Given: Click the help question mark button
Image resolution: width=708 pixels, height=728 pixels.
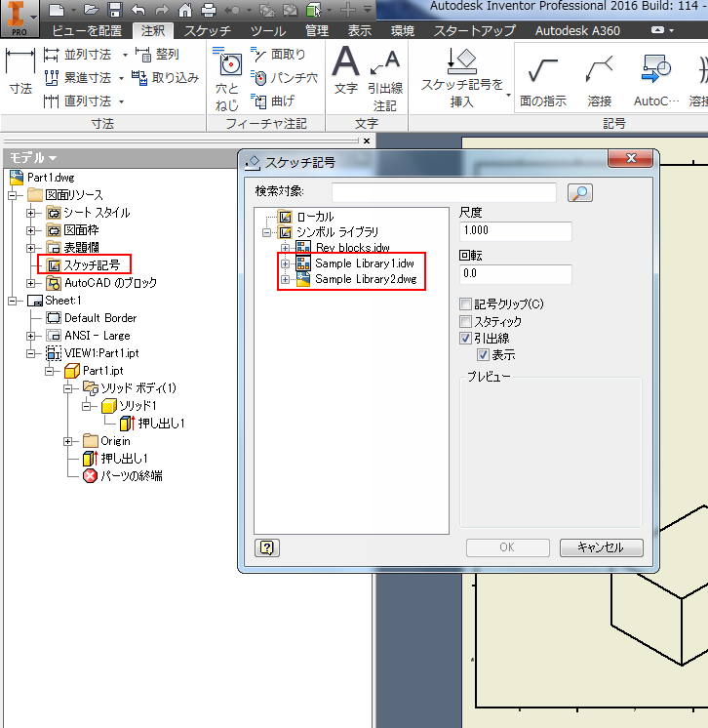Looking at the screenshot, I should tap(267, 547).
